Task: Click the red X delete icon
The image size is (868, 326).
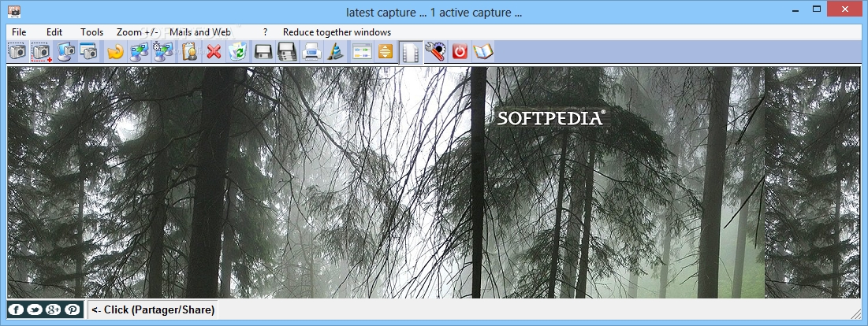Action: (214, 52)
